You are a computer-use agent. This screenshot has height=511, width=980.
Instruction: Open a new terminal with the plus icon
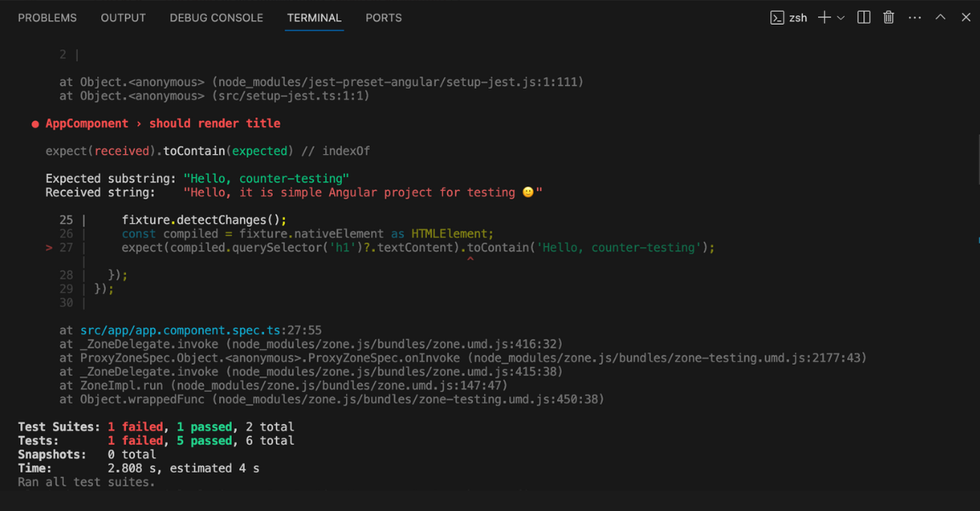pos(824,16)
